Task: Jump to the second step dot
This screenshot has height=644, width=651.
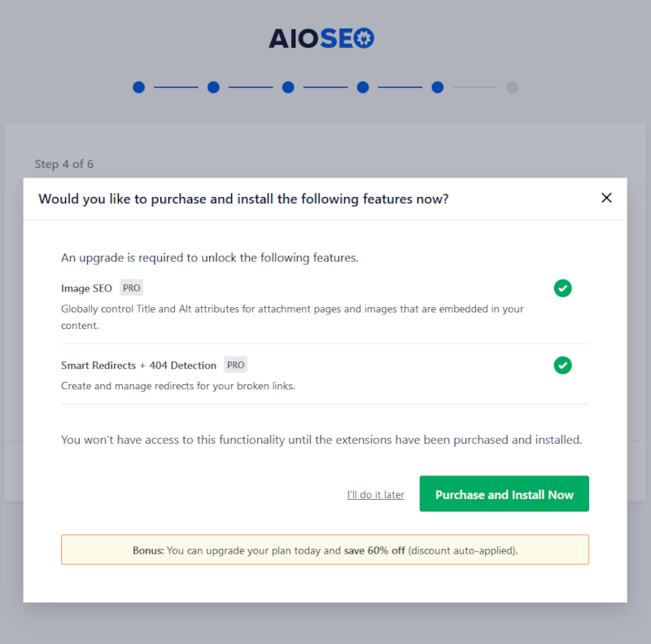Action: click(x=213, y=87)
